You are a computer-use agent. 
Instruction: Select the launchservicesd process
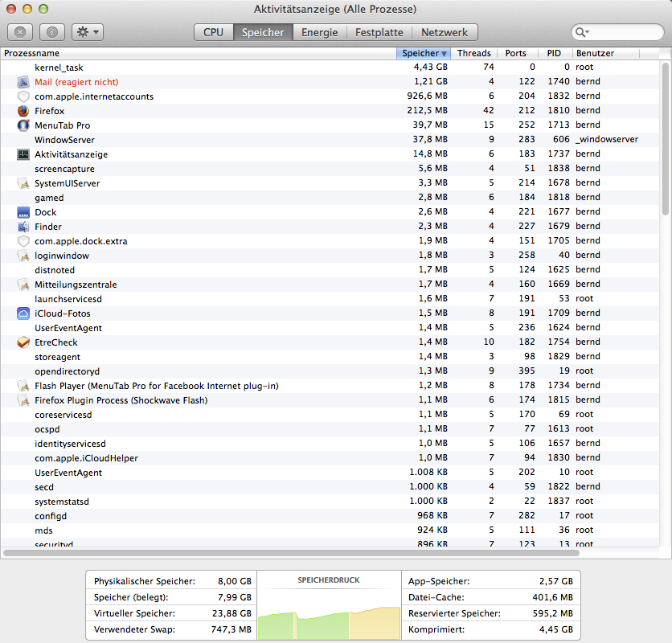click(x=330, y=299)
